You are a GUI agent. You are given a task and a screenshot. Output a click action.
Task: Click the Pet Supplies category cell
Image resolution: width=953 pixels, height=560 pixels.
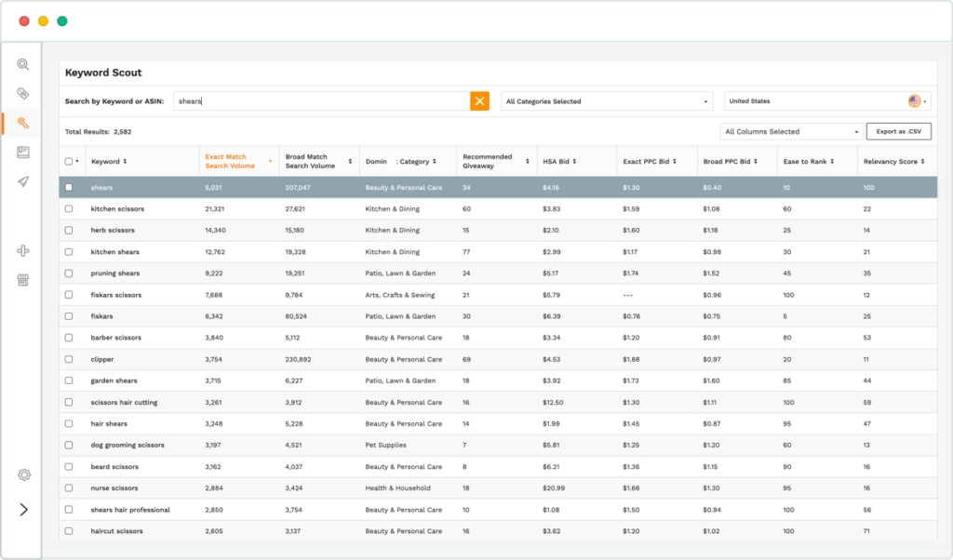click(386, 446)
